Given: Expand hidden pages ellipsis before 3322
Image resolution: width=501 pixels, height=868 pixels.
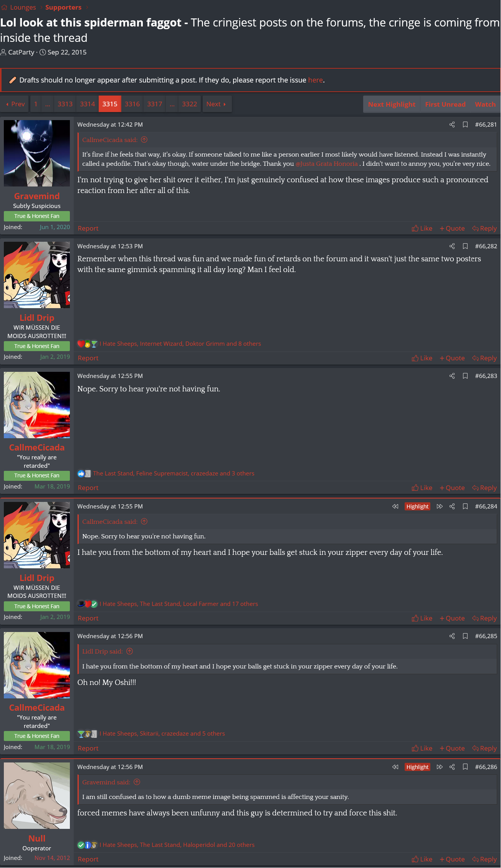Looking at the screenshot, I should pyautogui.click(x=172, y=104).
